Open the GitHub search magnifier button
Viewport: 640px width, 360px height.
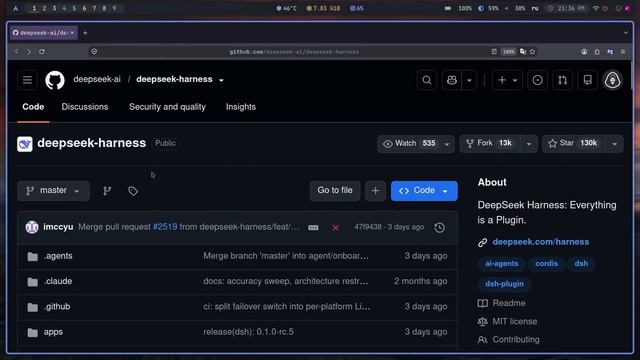point(427,80)
